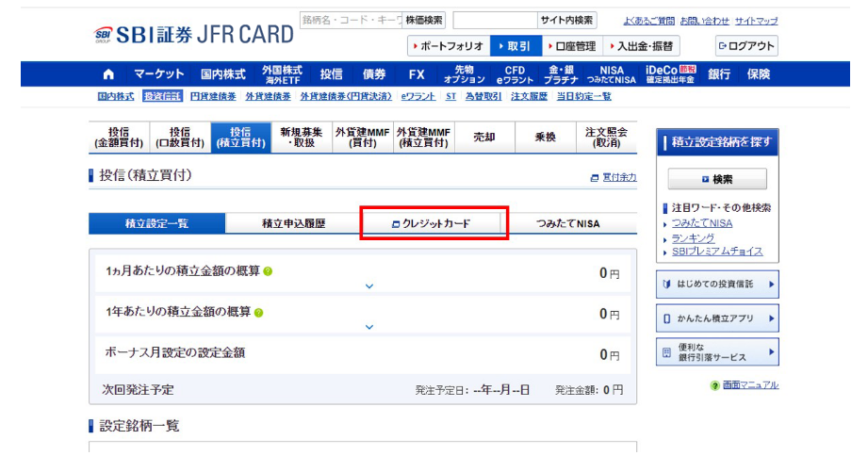Screen dimensions: 868x472
Task: Click the home icon in navigation bar
Action: coord(108,74)
